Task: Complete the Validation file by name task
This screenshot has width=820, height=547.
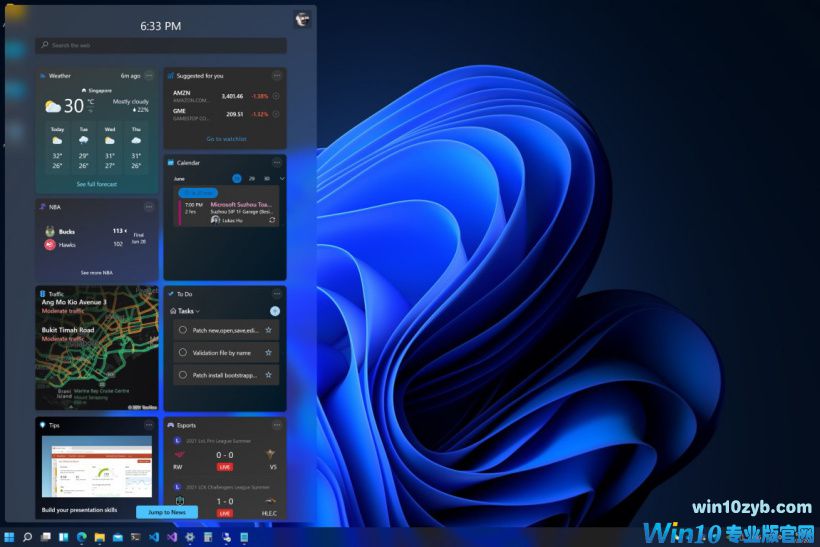Action: point(182,353)
